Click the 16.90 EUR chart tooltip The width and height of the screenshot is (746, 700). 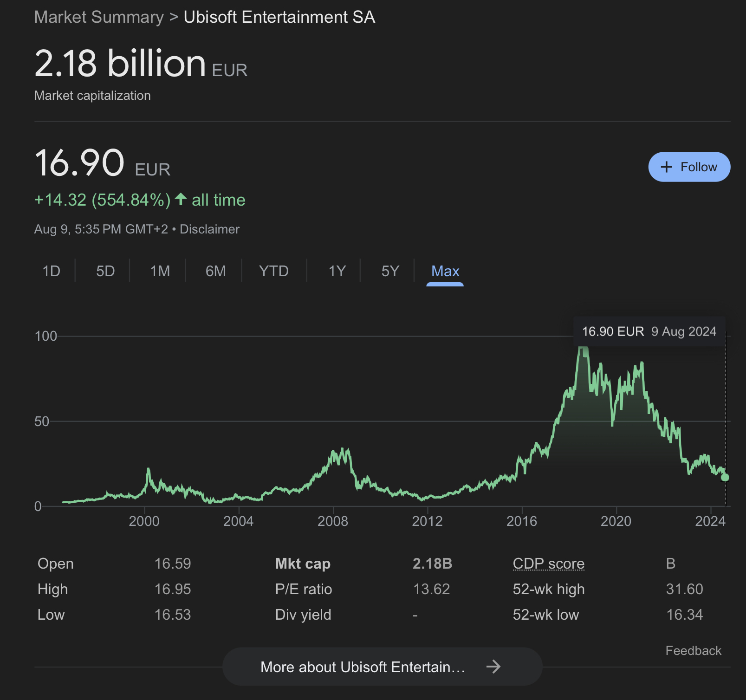(x=649, y=331)
